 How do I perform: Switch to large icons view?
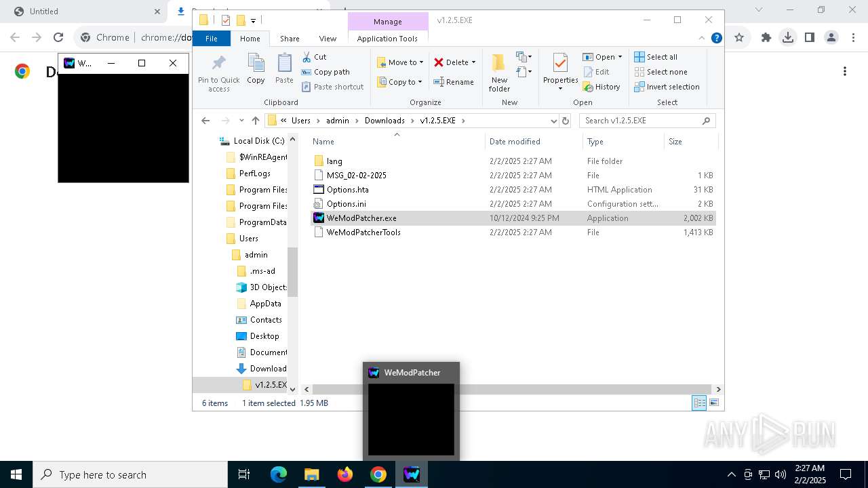pyautogui.click(x=713, y=403)
